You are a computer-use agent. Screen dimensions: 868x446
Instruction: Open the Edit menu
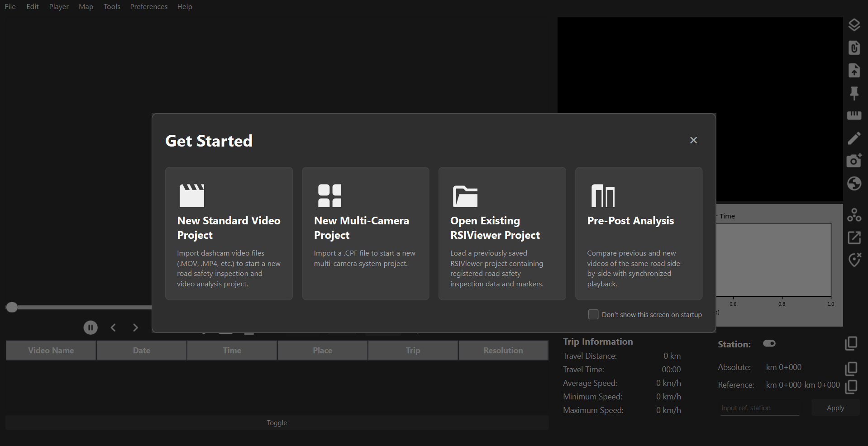(33, 6)
